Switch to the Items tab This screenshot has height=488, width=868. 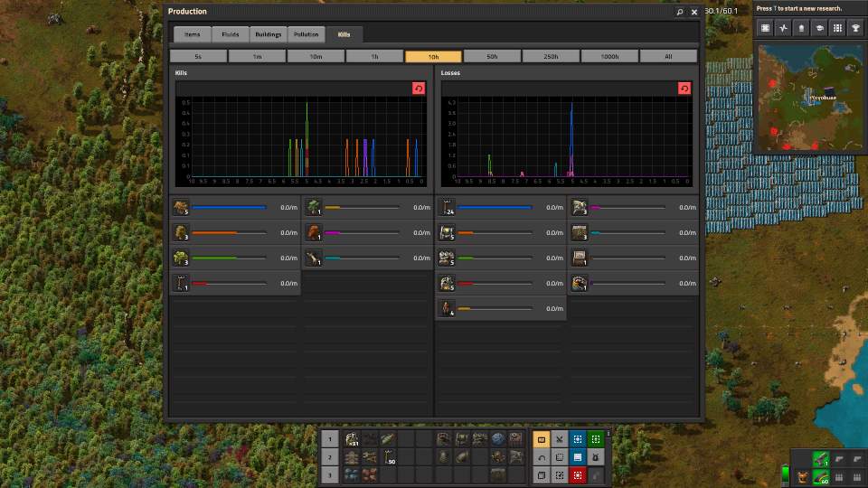[192, 34]
